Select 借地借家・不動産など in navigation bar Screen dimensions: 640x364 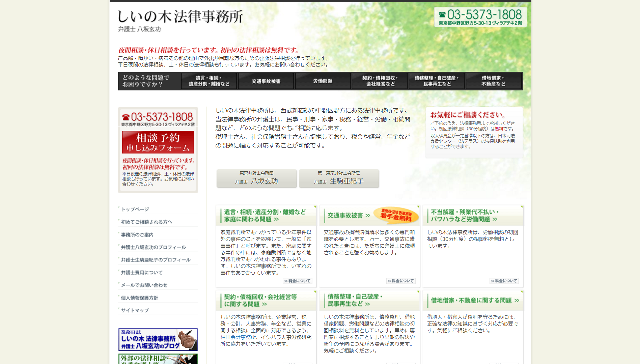[493, 81]
